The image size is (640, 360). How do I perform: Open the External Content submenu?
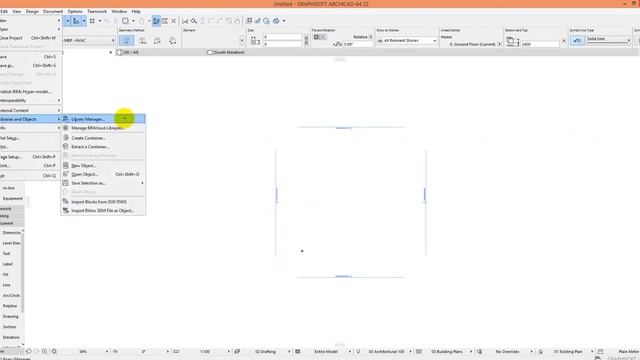pyautogui.click(x=30, y=110)
